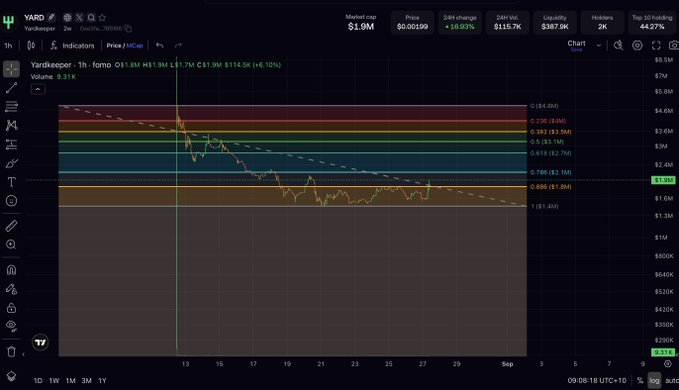
Task: Toggle magnet mode for drawings
Action: 11,270
